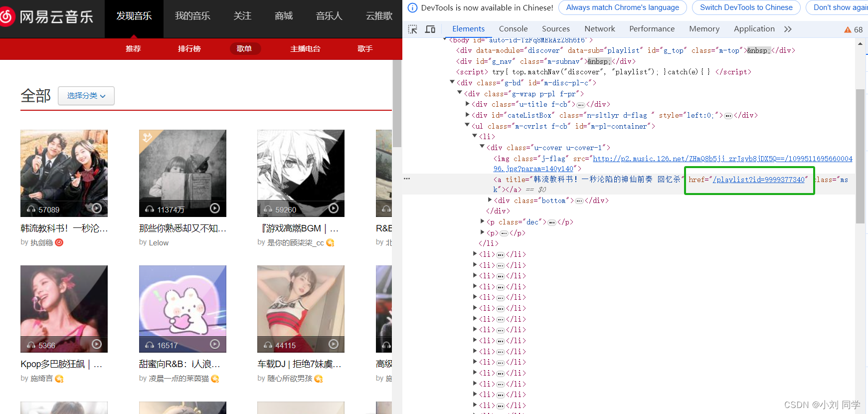The height and width of the screenshot is (414, 868).
Task: Click the headphone icon next to 57089
Action: click(31, 209)
